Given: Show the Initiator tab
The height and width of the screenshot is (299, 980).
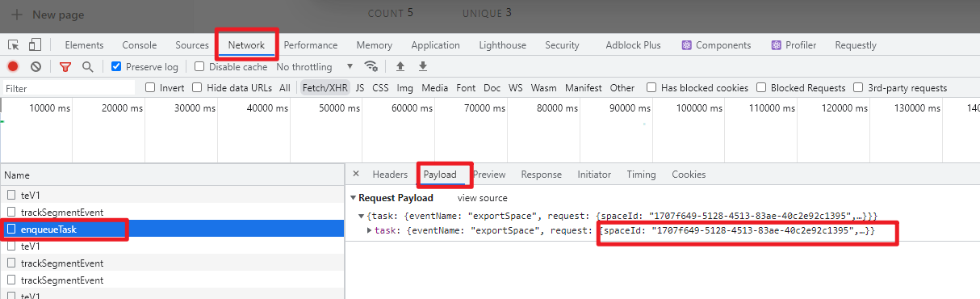Looking at the screenshot, I should [x=594, y=175].
